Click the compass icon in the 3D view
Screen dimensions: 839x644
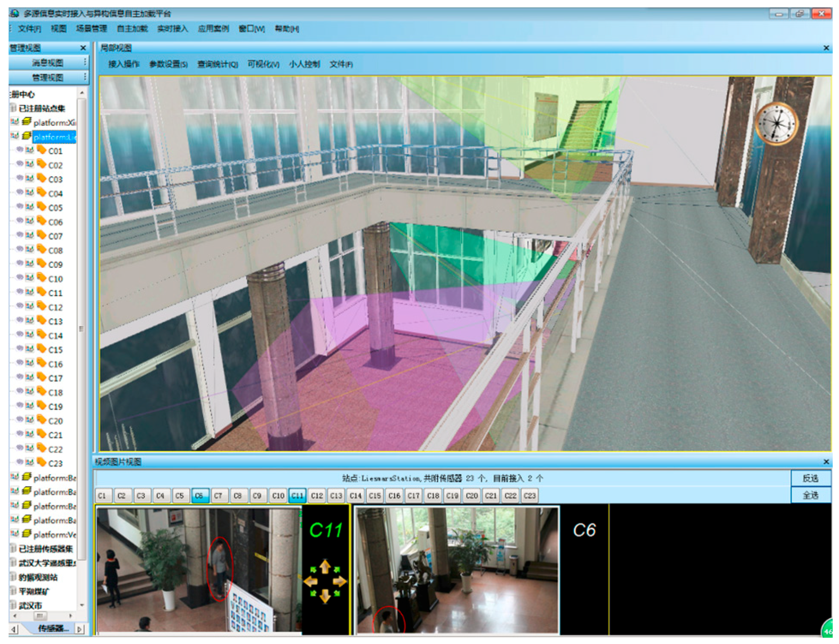click(776, 124)
